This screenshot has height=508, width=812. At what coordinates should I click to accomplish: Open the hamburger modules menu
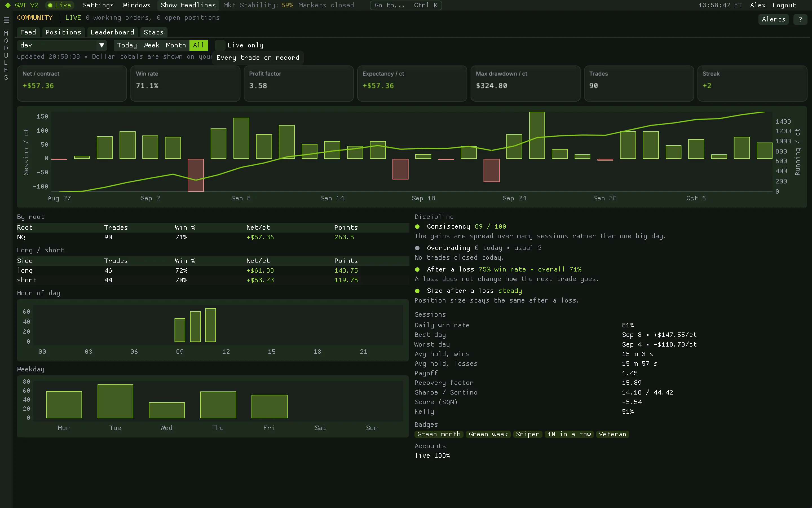pos(6,20)
